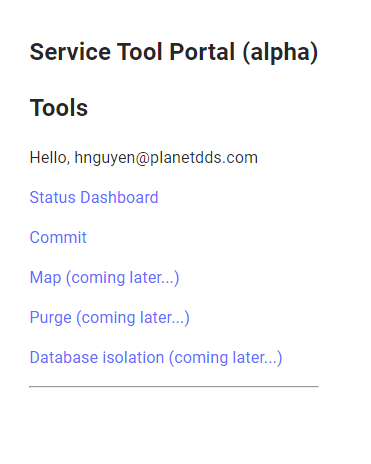Open the Status Dashboard link

(x=94, y=197)
